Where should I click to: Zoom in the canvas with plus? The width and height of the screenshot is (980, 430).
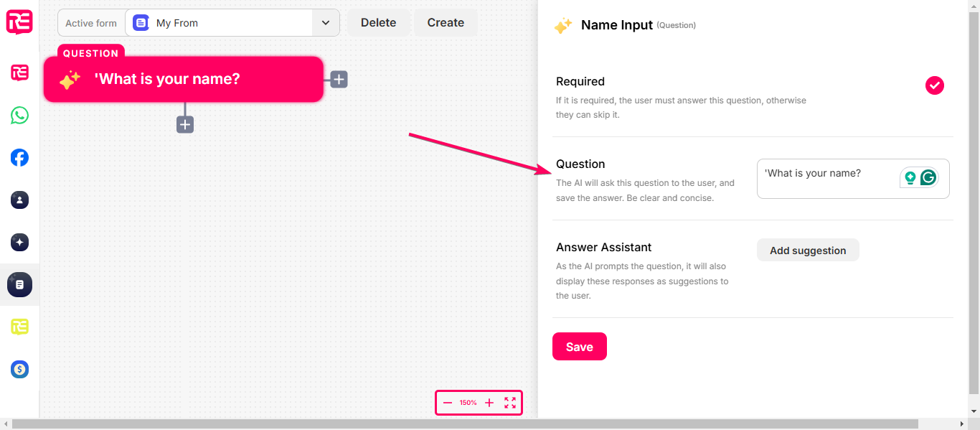489,403
